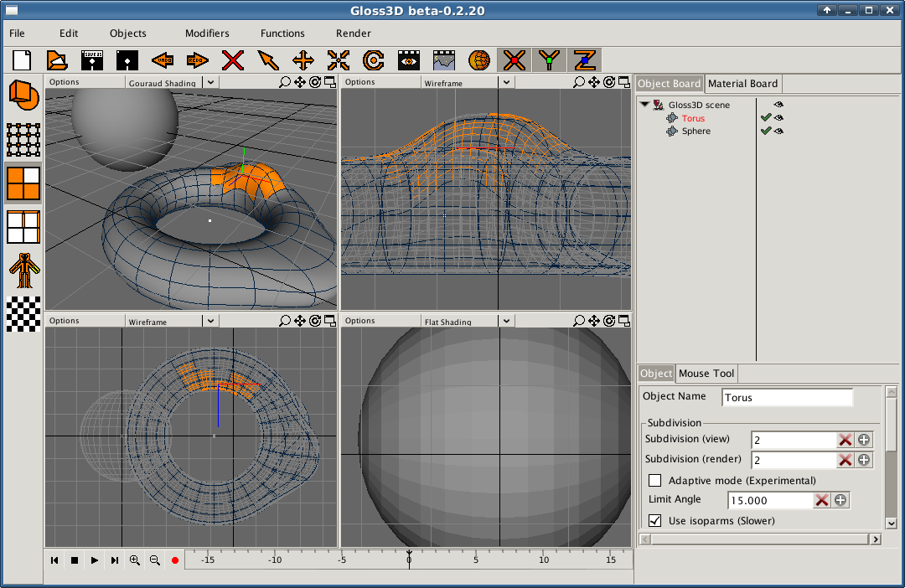
Task: Open the Edit menu
Action: [x=69, y=34]
